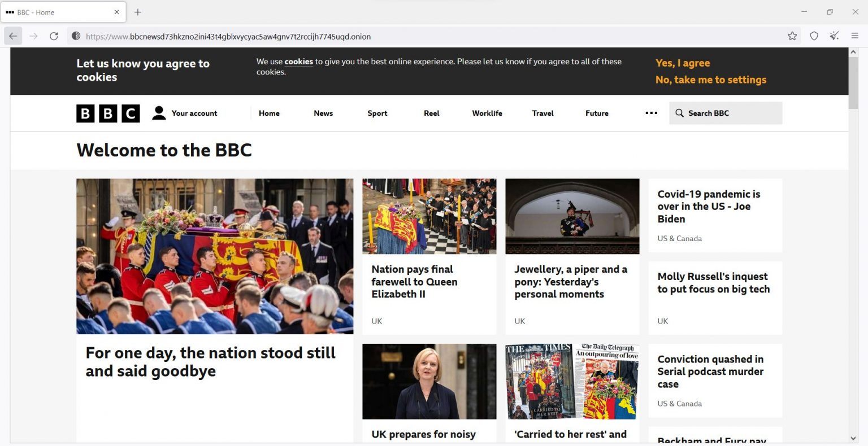
Task: Open the shield security level icon
Action: click(x=814, y=36)
